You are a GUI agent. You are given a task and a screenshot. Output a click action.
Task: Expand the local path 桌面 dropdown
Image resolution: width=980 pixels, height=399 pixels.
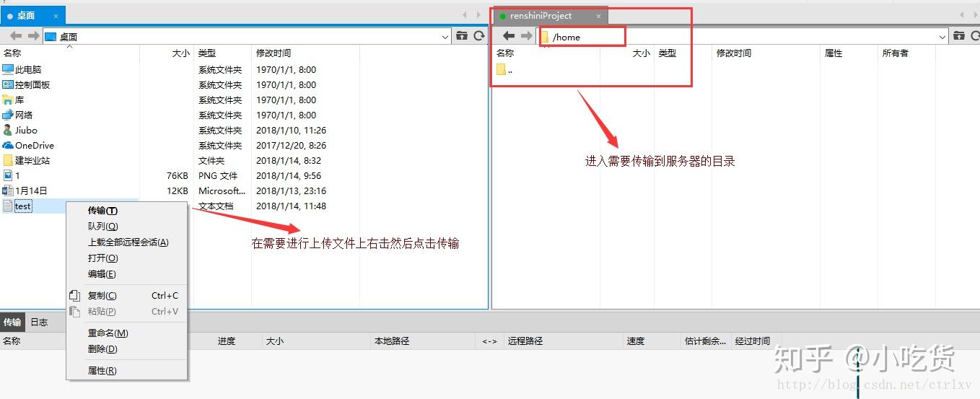[x=445, y=37]
